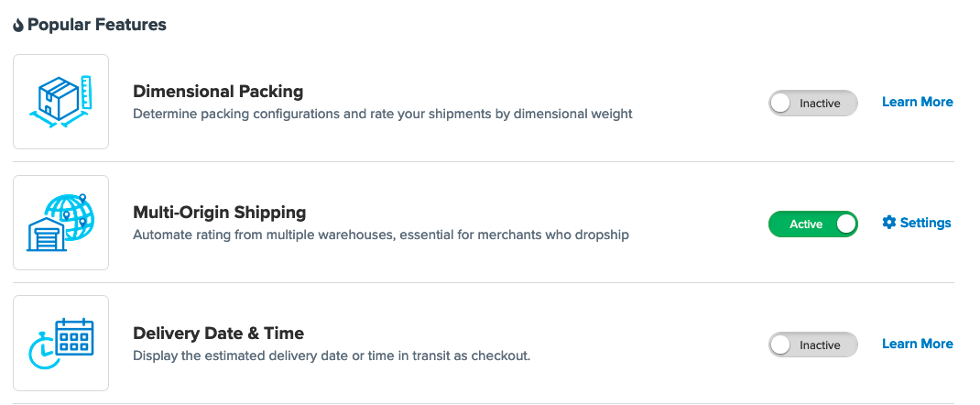The width and height of the screenshot is (980, 405).
Task: Enable the Dimensional Packing toggle
Action: coord(812,104)
